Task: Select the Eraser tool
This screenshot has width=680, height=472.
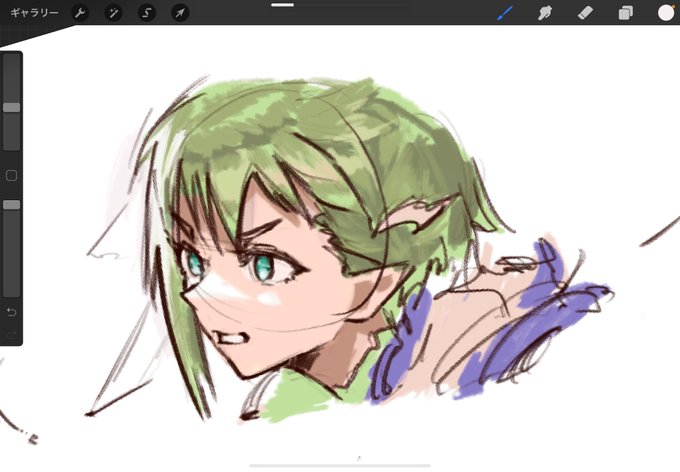Action: (585, 13)
